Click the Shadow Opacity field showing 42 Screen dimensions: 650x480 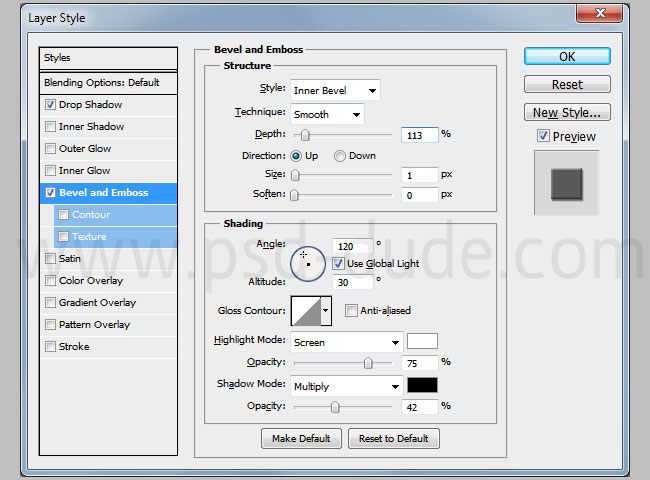(420, 407)
